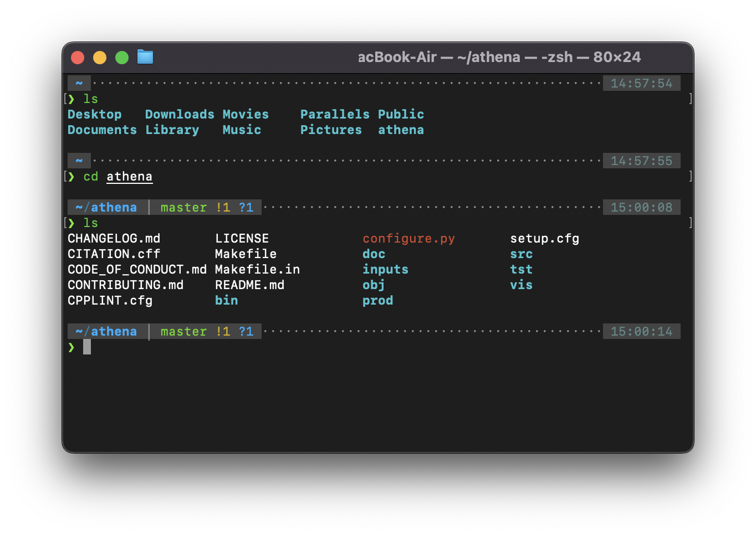Click the gray block cursor at the prompt
Image resolution: width=756 pixels, height=535 pixels.
pyautogui.click(x=87, y=347)
